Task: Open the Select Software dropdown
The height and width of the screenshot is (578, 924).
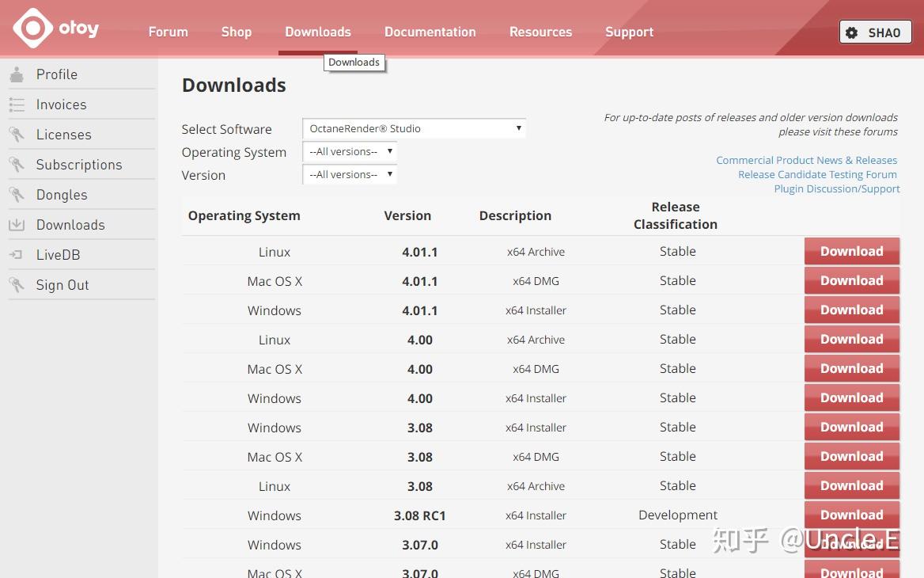Action: pos(414,128)
